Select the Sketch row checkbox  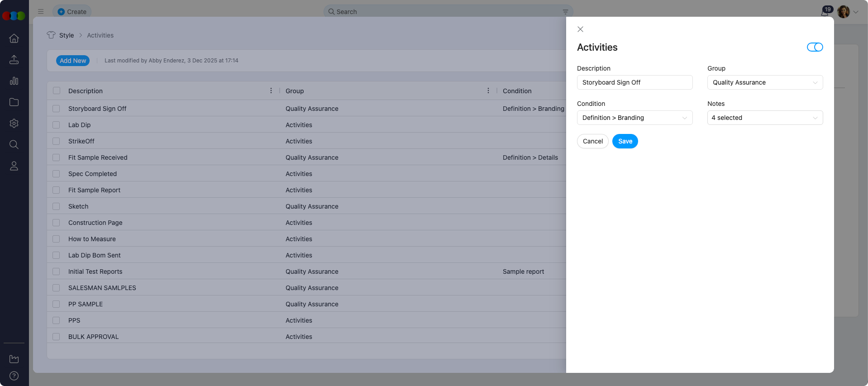point(56,206)
